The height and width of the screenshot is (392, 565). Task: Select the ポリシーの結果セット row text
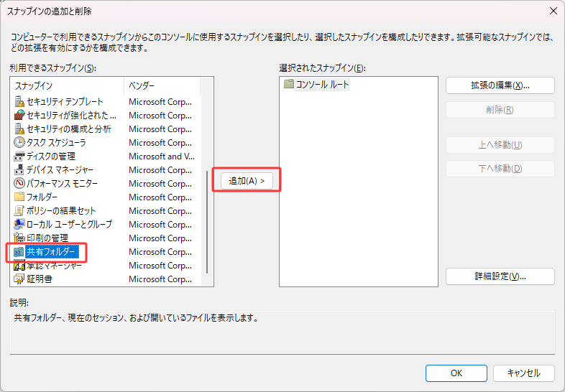[61, 210]
